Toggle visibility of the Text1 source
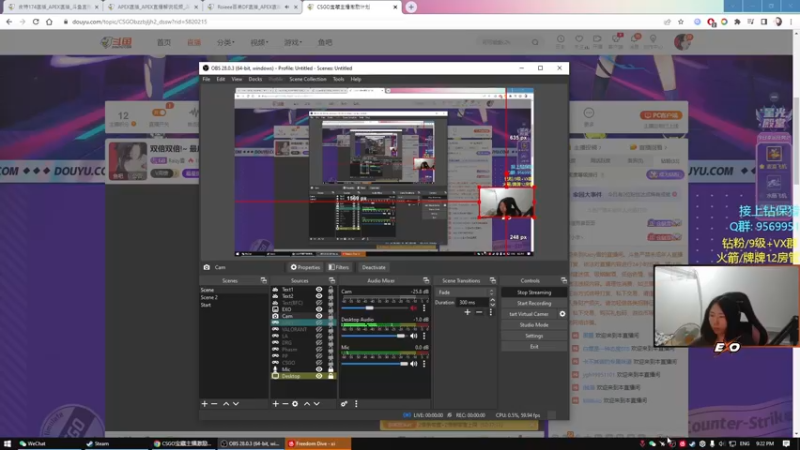The image size is (800, 450). click(319, 289)
